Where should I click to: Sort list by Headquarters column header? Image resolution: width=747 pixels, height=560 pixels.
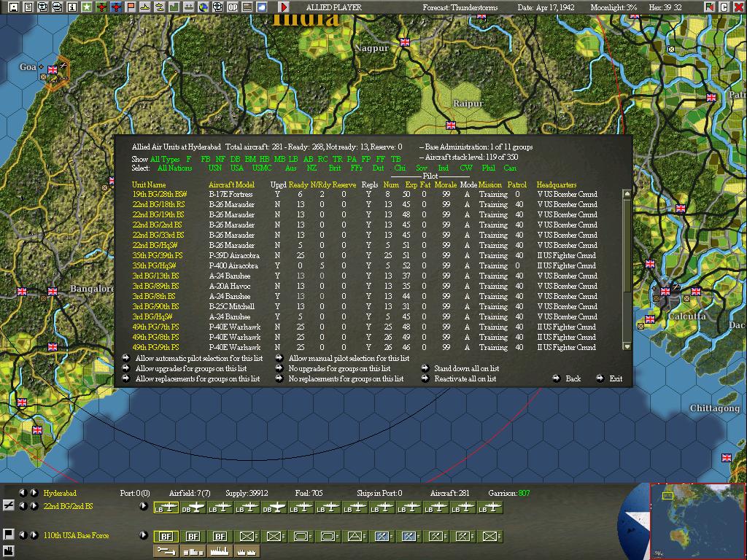pos(557,184)
